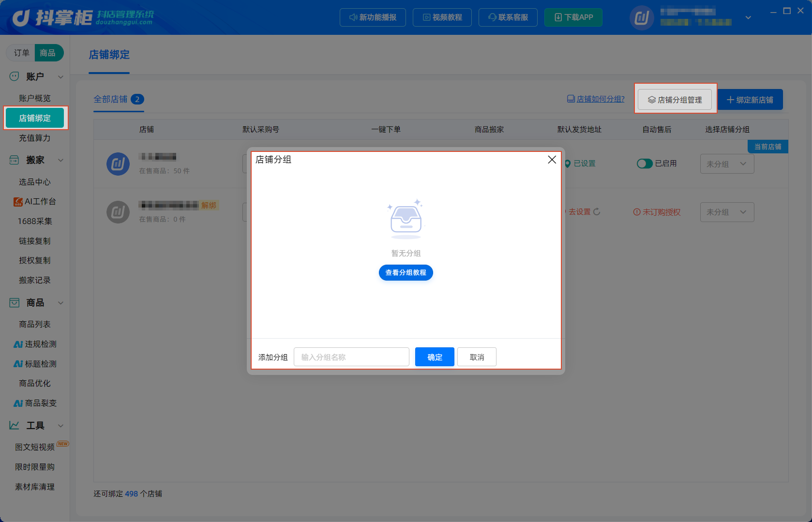This screenshot has width=812, height=522.
Task: Click the refresh icon next to 去设置
Action: click(597, 212)
